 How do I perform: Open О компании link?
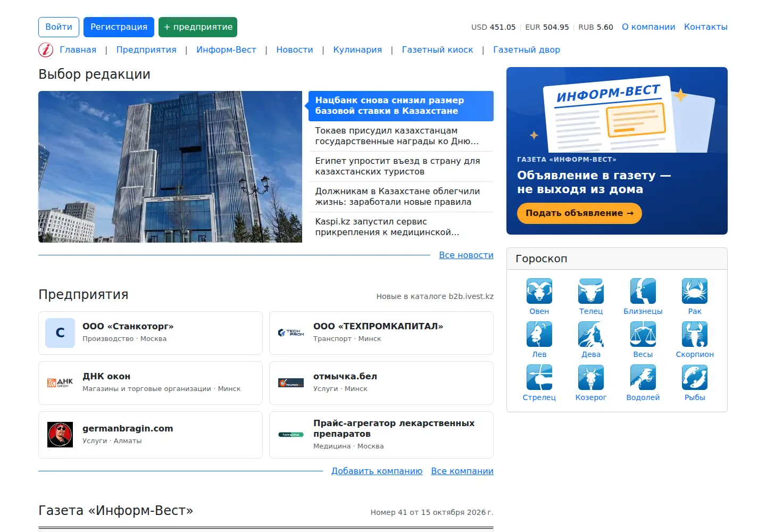click(648, 27)
